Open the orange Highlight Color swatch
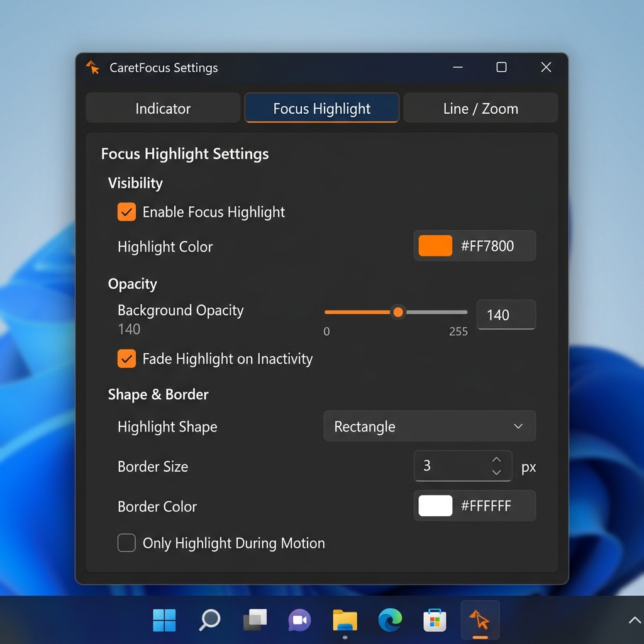 tap(435, 246)
